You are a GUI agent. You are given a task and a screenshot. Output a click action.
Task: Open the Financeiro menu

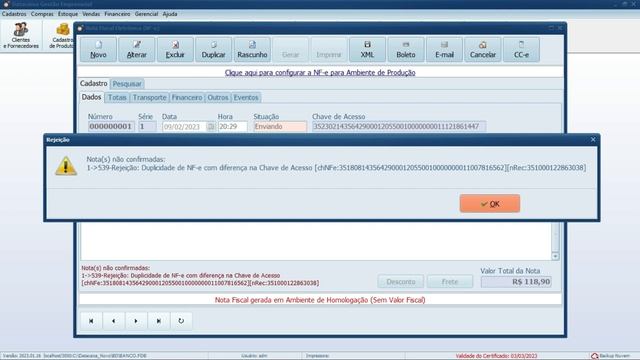(117, 14)
